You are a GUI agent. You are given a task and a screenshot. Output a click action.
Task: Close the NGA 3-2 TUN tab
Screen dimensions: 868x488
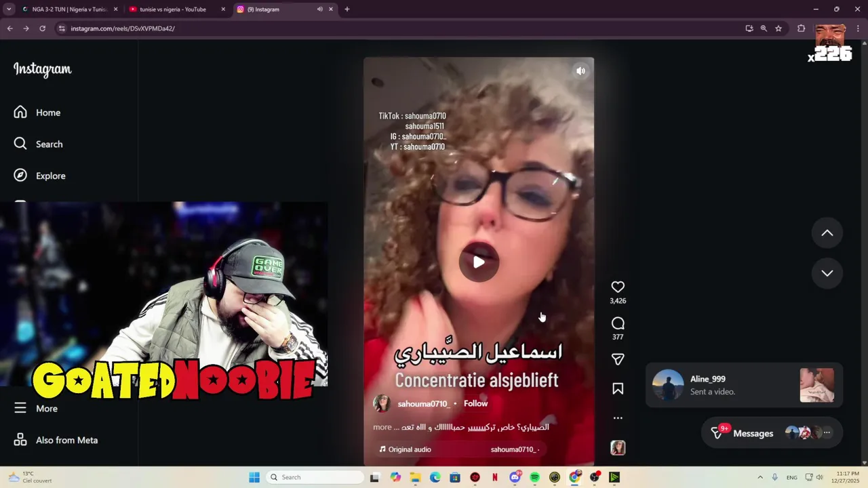pos(115,9)
